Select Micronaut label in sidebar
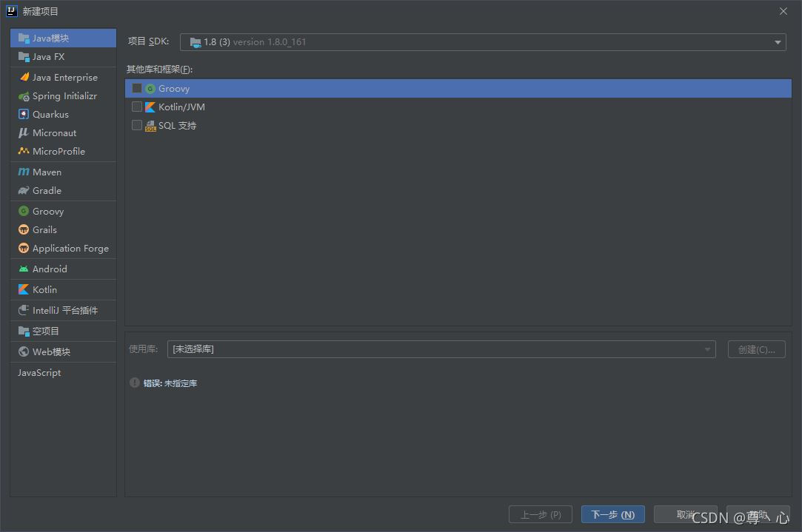The width and height of the screenshot is (802, 532). pos(55,133)
